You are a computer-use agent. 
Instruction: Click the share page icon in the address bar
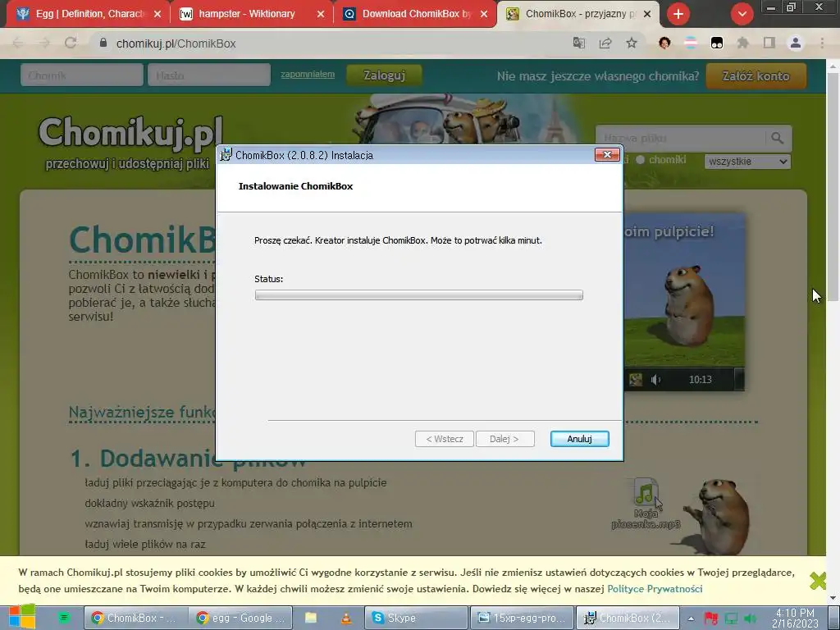[x=605, y=43]
